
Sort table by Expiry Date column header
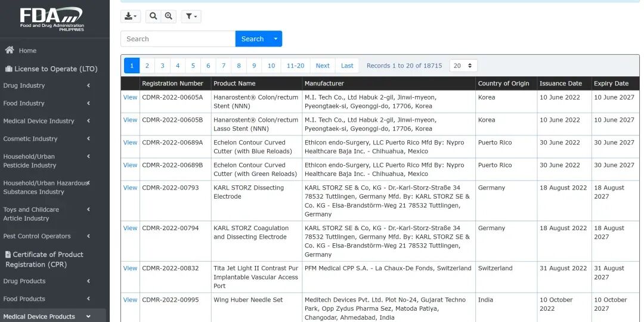611,83
